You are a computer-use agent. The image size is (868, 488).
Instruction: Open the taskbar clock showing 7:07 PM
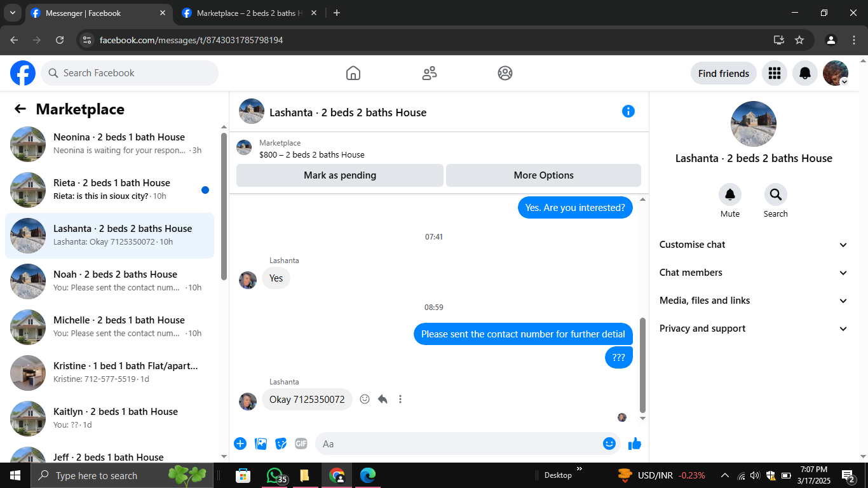coord(814,475)
